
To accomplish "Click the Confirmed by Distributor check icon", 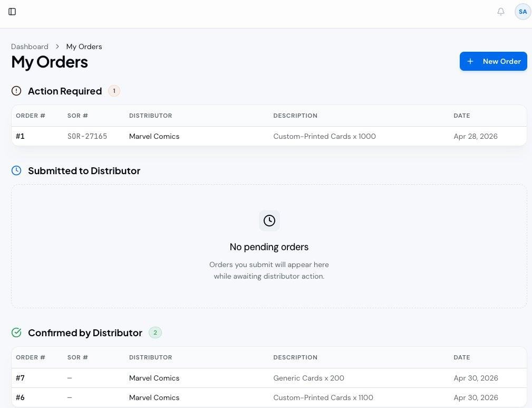I will 16,333.
